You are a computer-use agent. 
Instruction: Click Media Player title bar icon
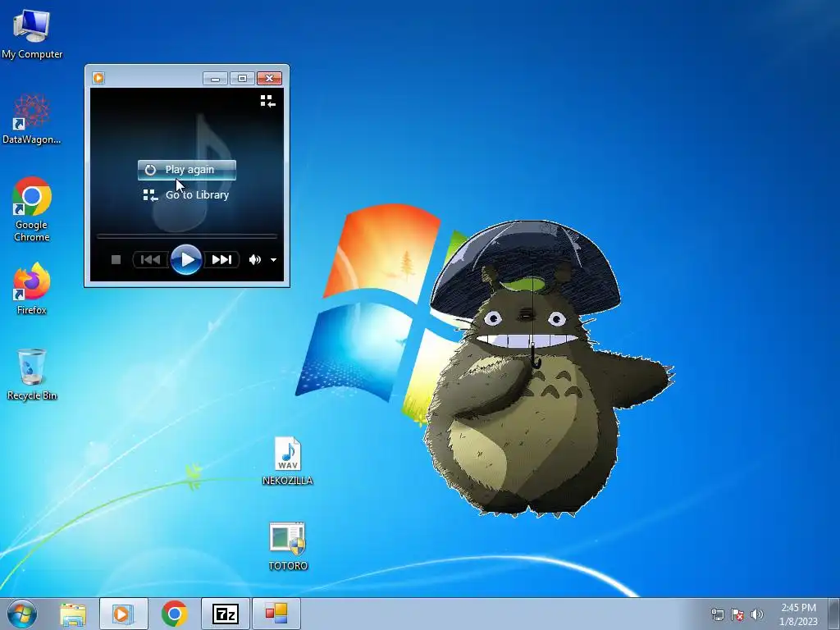pyautogui.click(x=98, y=78)
